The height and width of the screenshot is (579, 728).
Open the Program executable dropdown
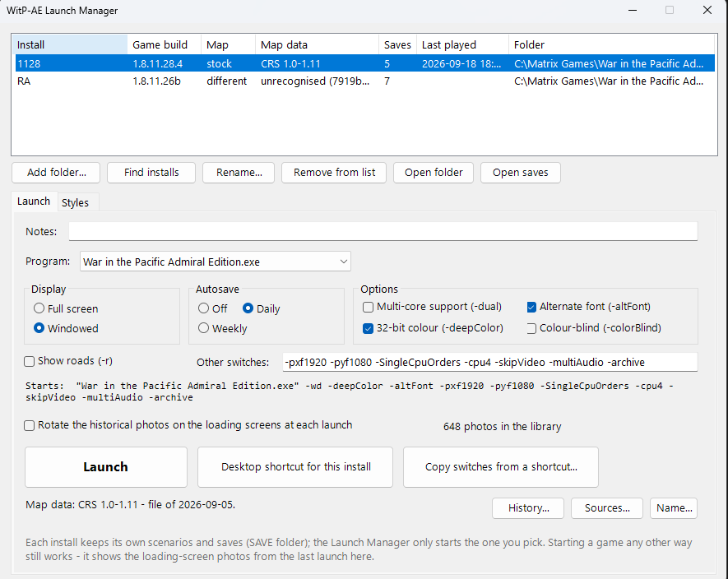216,262
